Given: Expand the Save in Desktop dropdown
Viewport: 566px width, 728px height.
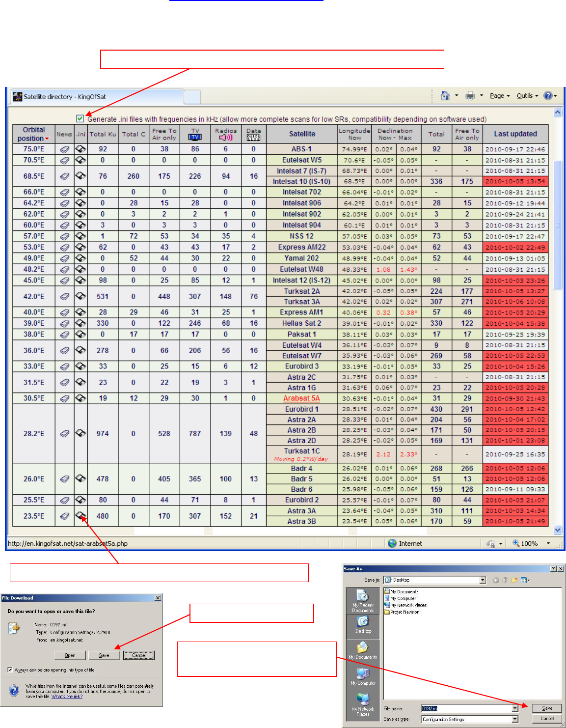Looking at the screenshot, I should pyautogui.click(x=483, y=580).
